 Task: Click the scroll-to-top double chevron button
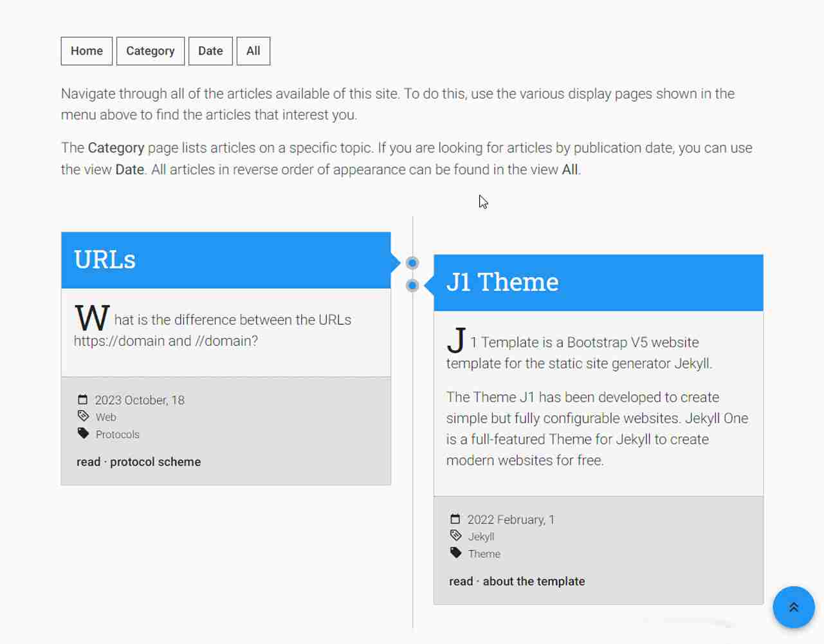[x=793, y=607]
